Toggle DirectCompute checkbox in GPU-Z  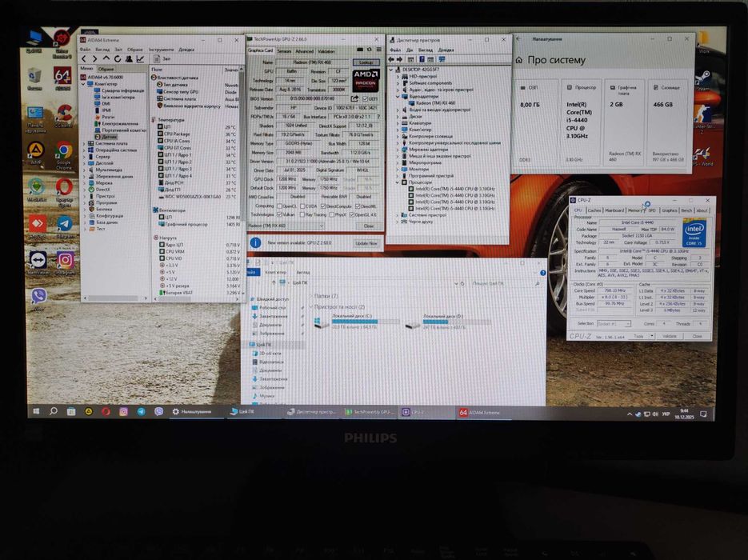[323, 206]
